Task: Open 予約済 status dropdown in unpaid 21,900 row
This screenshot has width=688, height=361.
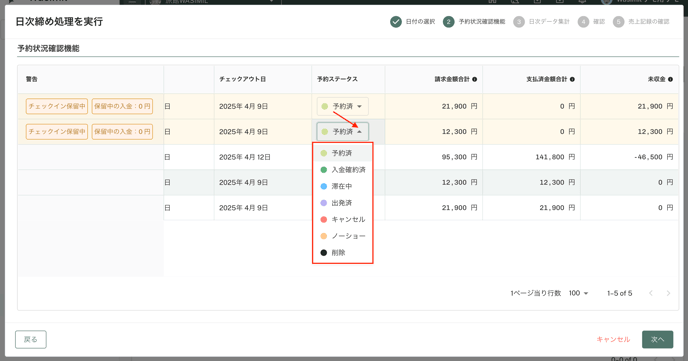Action: click(x=343, y=106)
